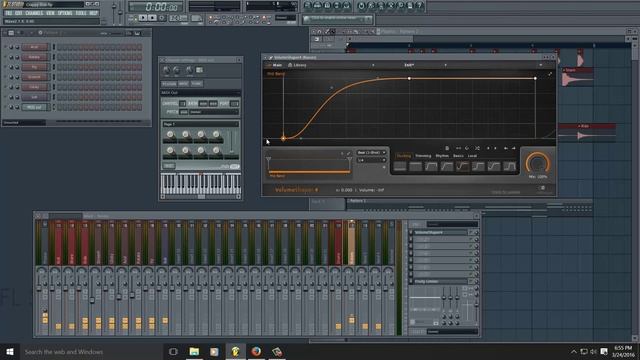Open File Explorer from the taskbar
640x360 pixels.
194,351
